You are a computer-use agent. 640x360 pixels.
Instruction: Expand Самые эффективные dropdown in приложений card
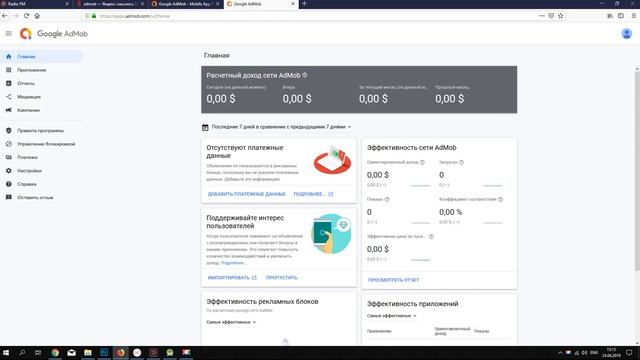(391, 316)
